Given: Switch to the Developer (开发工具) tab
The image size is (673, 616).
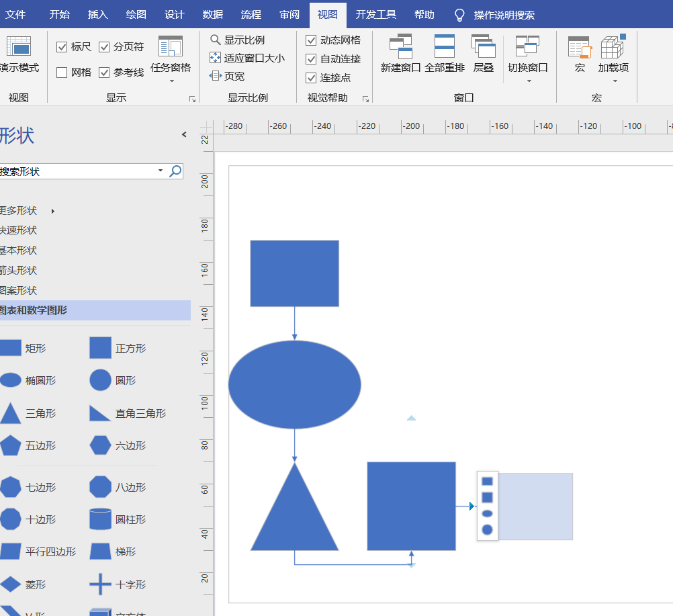Looking at the screenshot, I should [376, 15].
